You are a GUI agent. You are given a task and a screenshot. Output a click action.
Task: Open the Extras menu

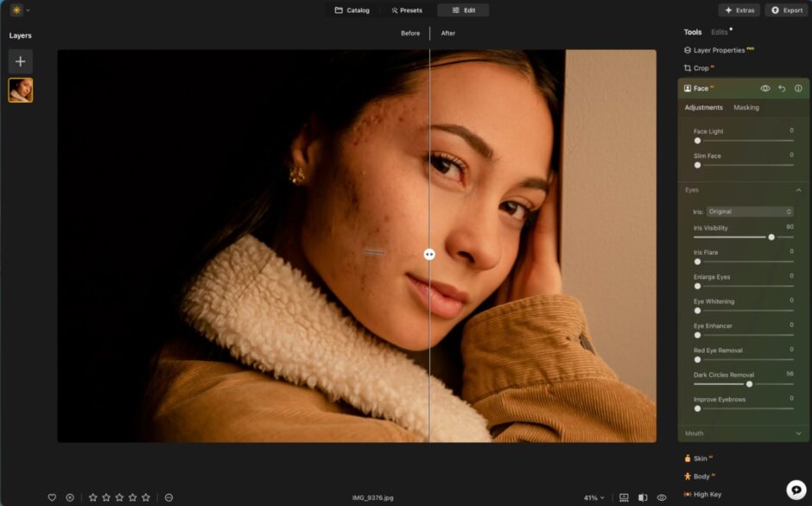pyautogui.click(x=739, y=10)
